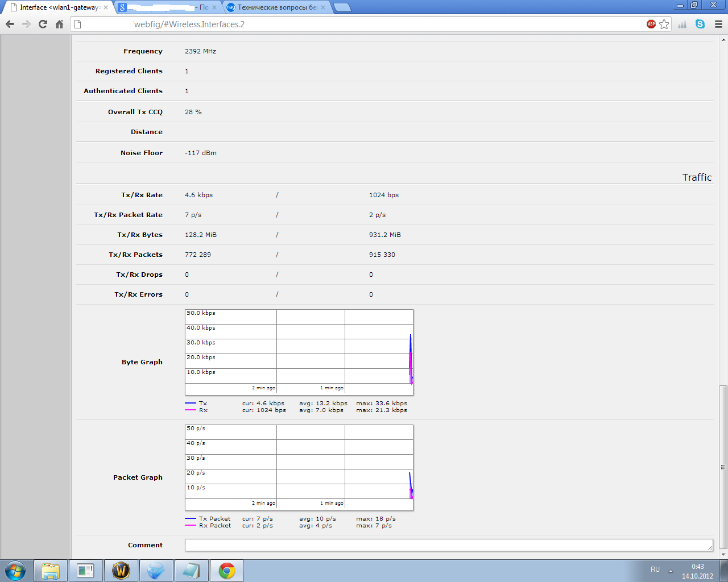The image size is (728, 582).
Task: Switch to the Технические вопросы tab
Action: 276,7
